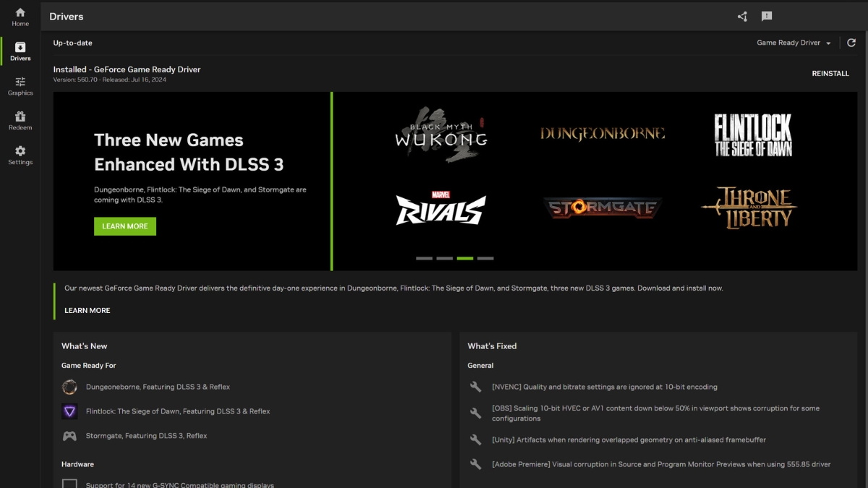Click the Drivers page title header

(x=66, y=16)
